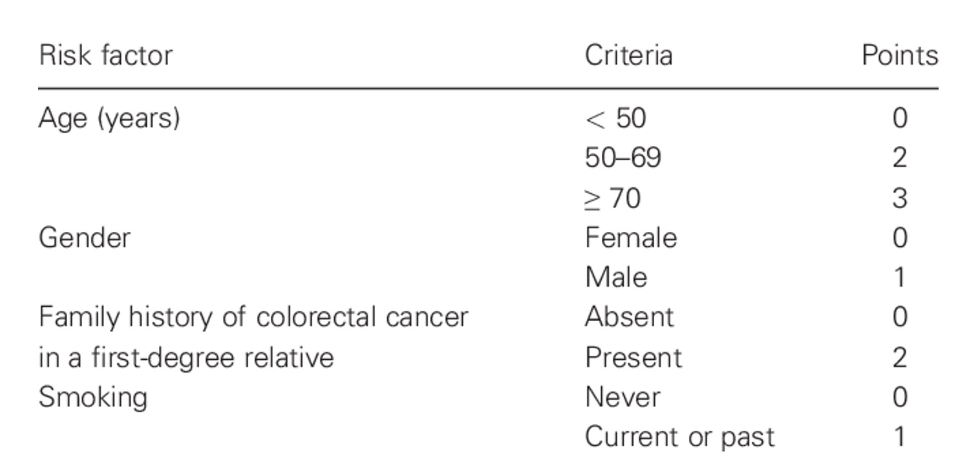Select the 50–69 age criterion
980x469 pixels.
pos(623,158)
